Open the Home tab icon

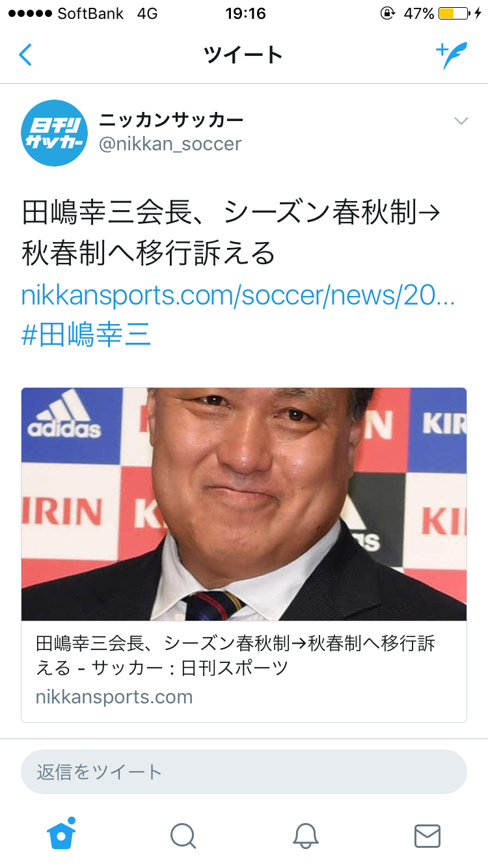tap(61, 834)
